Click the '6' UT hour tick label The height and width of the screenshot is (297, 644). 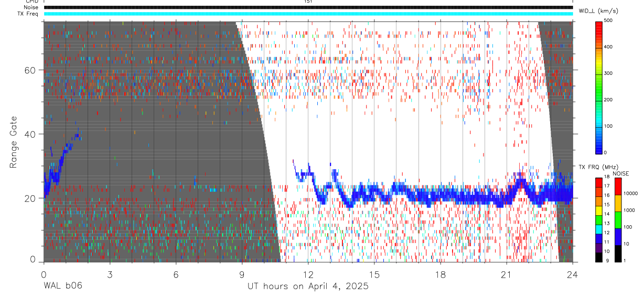click(176, 274)
